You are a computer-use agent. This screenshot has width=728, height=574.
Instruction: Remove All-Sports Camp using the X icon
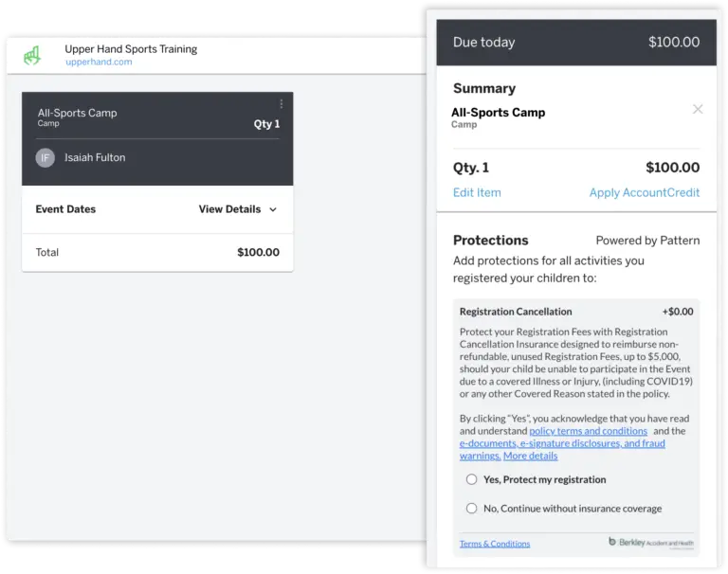tap(698, 109)
